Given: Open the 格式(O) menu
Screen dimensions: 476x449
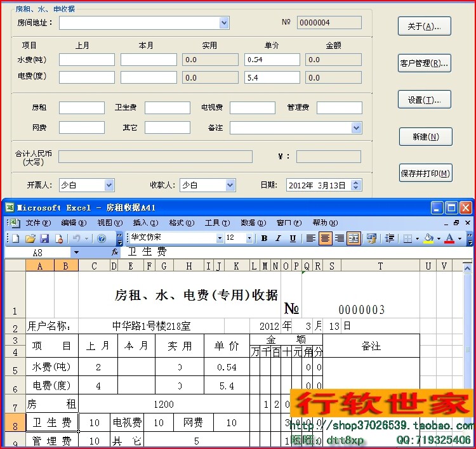Looking at the screenshot, I should pyautogui.click(x=182, y=223).
